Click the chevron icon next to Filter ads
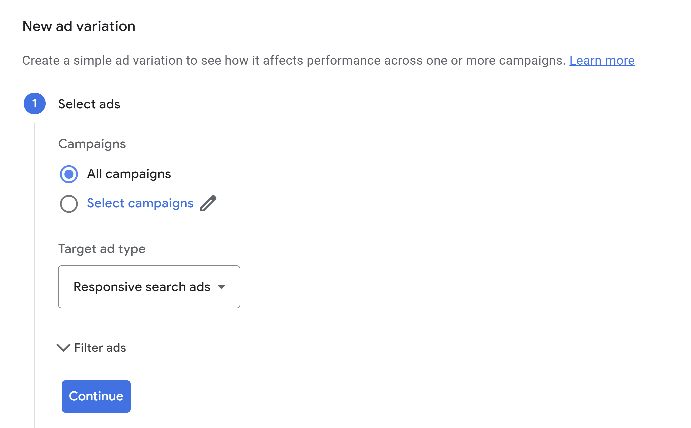The width and height of the screenshot is (691, 428). pos(65,348)
